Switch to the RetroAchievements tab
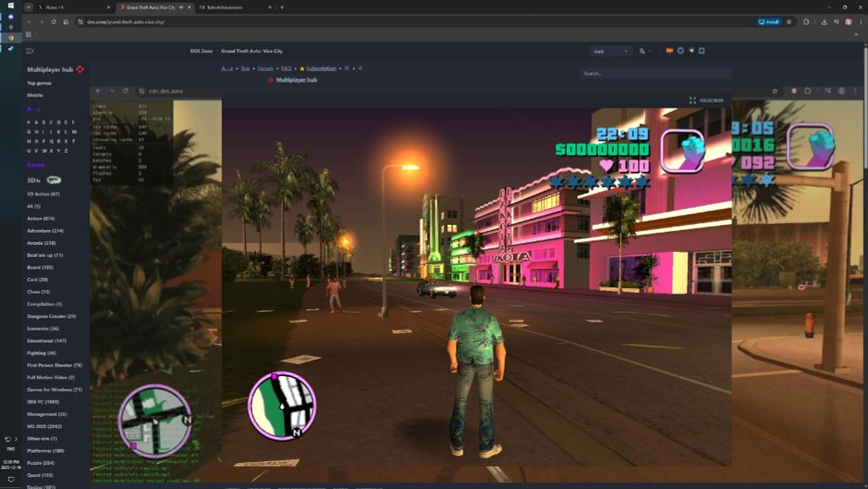Image resolution: width=868 pixels, height=489 pixels. [234, 7]
